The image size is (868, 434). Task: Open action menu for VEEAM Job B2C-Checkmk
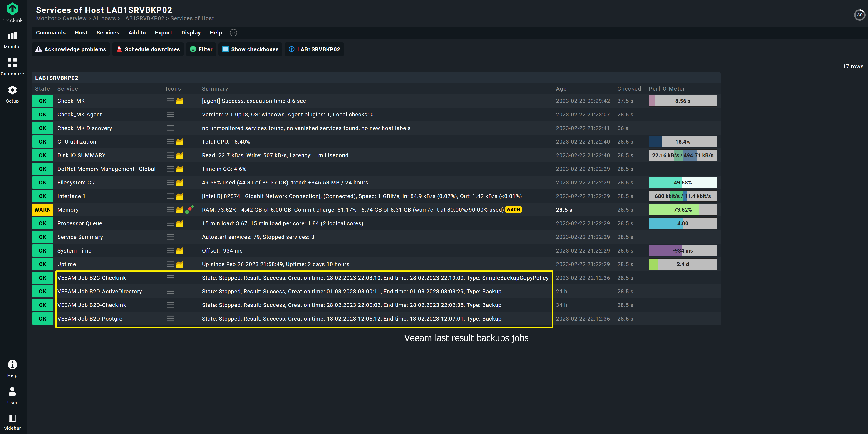click(x=170, y=278)
